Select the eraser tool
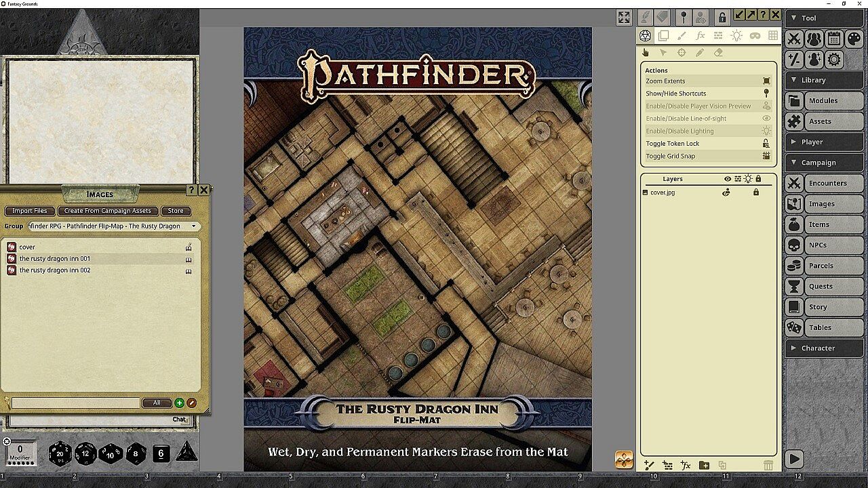Screen dimensions: 868x488 (719, 53)
